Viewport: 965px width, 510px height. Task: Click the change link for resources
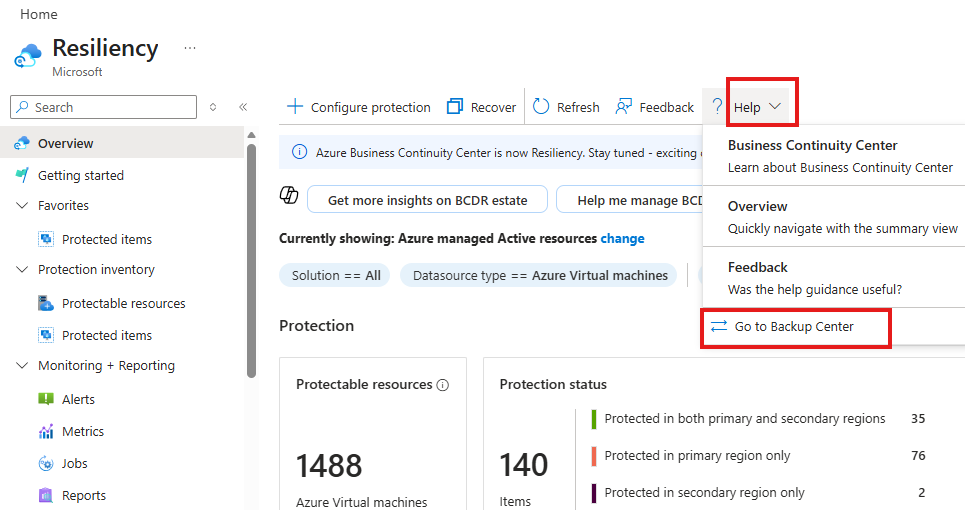[x=622, y=238]
